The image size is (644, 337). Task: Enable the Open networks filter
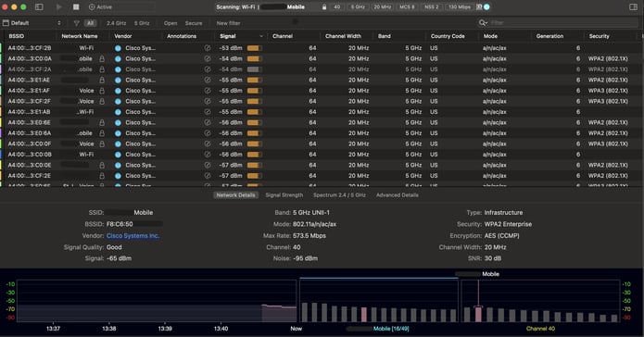point(170,23)
